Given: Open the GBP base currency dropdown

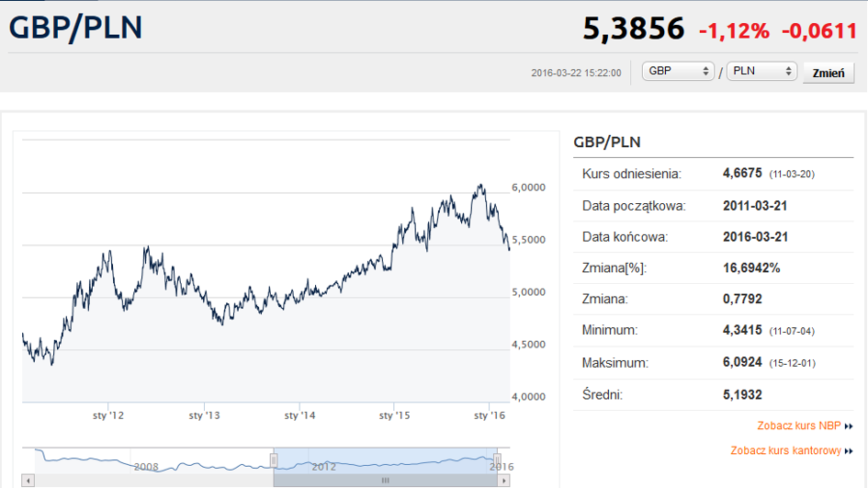Looking at the screenshot, I should click(678, 72).
